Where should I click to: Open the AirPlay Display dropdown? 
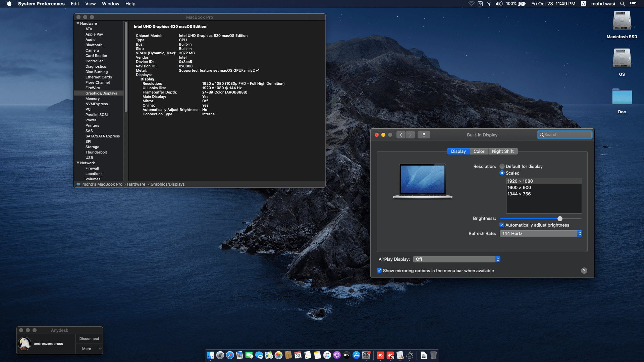click(x=457, y=259)
